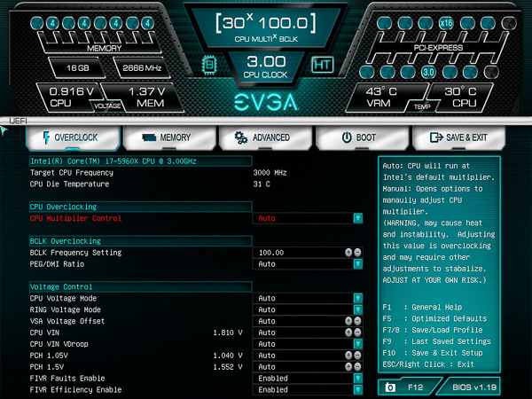Click the Voltage Control section header
This screenshot has width=532, height=399.
tap(140, 286)
